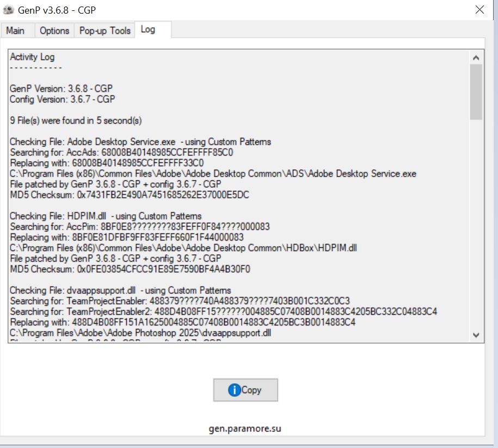Viewport: 498px width, 448px height.
Task: Click the Copy button
Action: coord(245,390)
